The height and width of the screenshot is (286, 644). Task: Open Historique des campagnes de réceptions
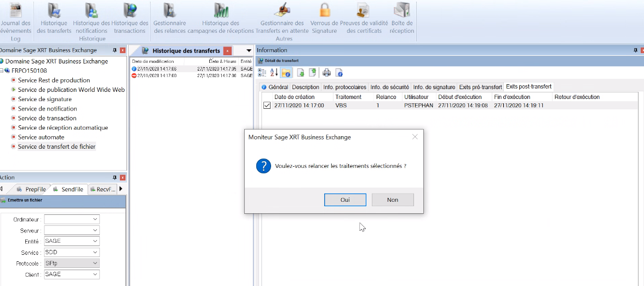(x=221, y=19)
